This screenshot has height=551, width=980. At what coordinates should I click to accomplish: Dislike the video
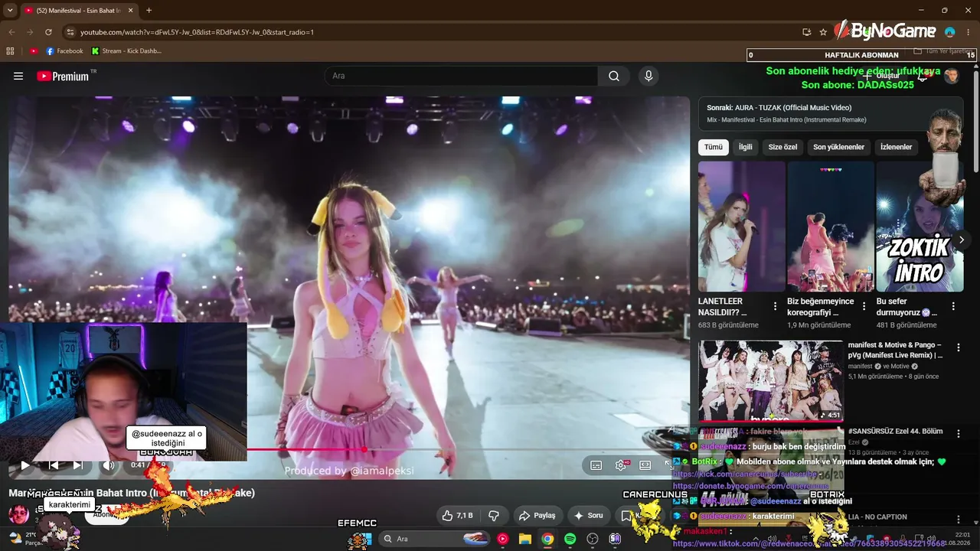[x=494, y=516]
